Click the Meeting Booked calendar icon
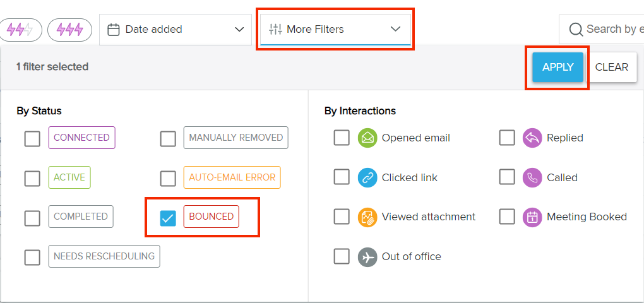This screenshot has height=303, width=644. click(532, 217)
